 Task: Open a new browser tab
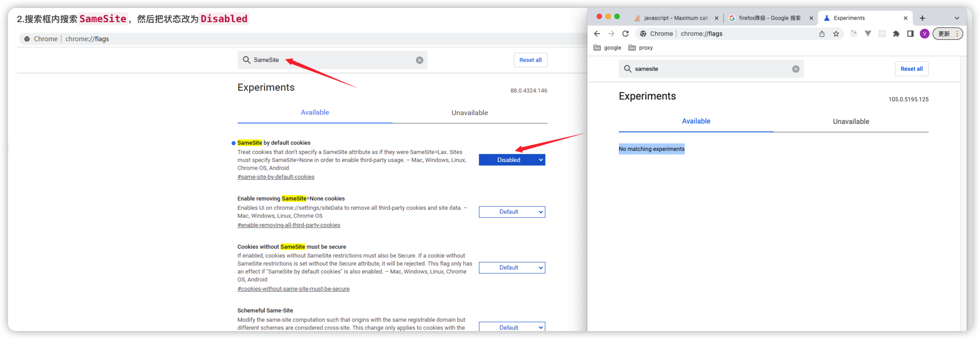coord(922,18)
